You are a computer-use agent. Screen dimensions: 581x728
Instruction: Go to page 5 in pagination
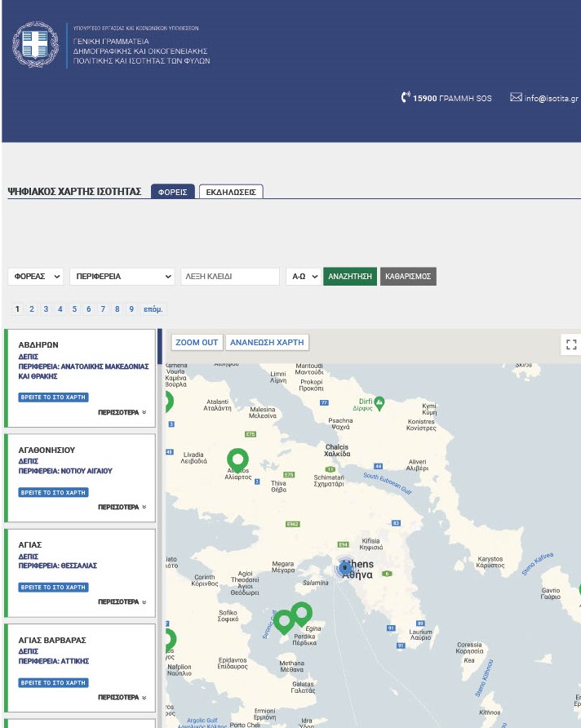(x=74, y=309)
